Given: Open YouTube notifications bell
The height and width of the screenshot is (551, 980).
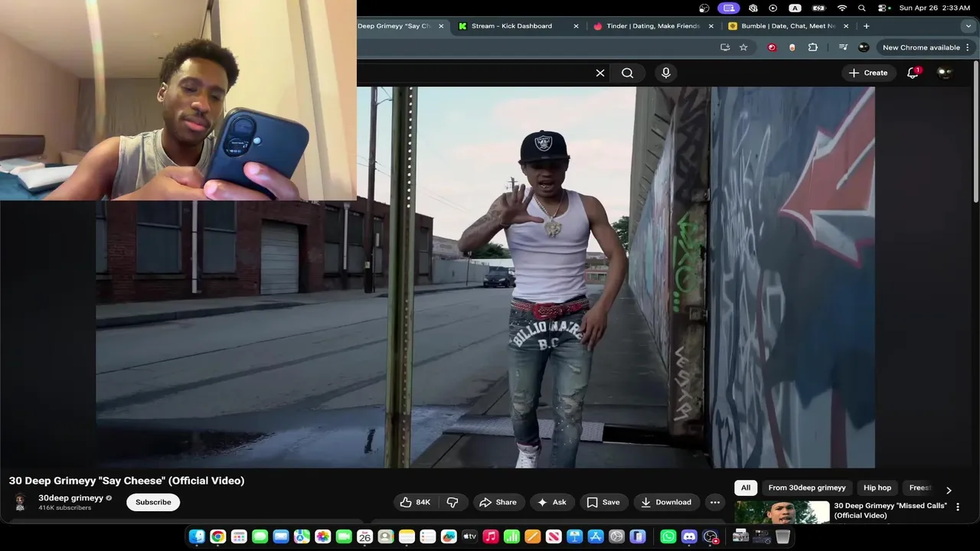Looking at the screenshot, I should [913, 73].
